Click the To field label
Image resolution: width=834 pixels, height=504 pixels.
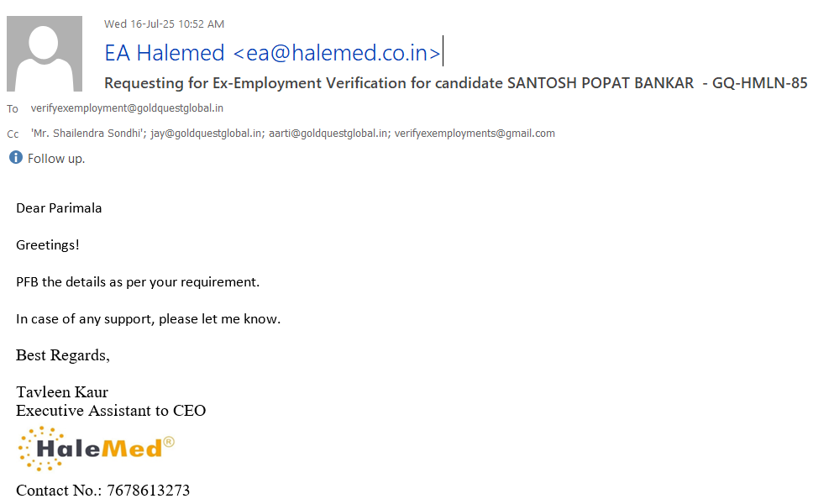(13, 109)
